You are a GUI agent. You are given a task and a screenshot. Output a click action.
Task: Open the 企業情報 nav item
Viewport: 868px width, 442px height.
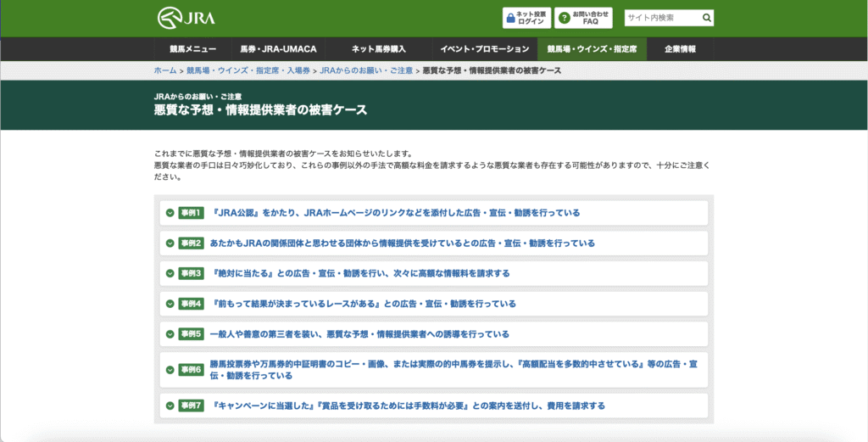coord(681,49)
